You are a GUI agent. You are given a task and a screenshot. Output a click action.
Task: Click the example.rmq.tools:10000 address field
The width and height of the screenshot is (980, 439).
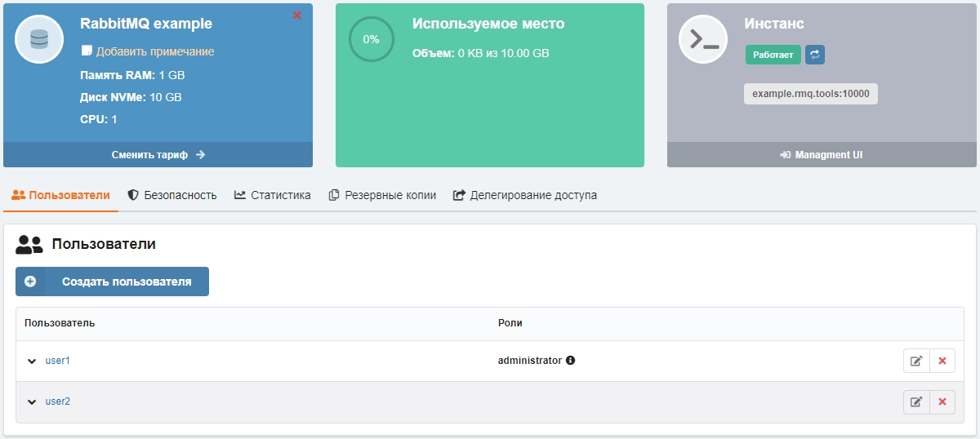tap(811, 94)
